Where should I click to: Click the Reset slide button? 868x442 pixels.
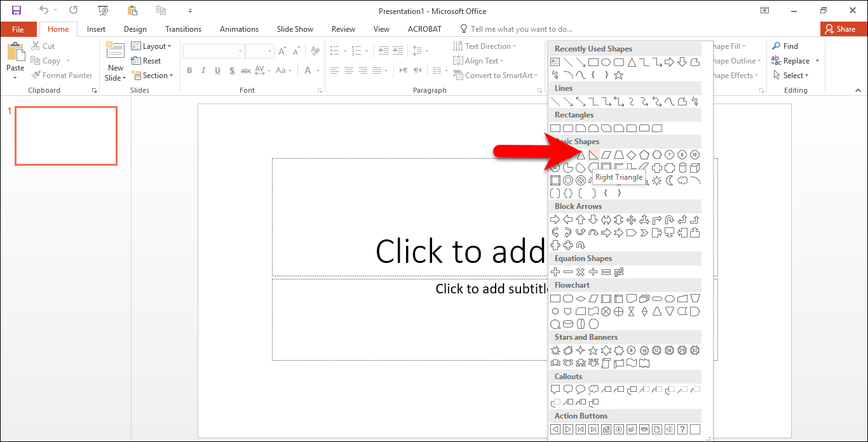click(x=146, y=61)
